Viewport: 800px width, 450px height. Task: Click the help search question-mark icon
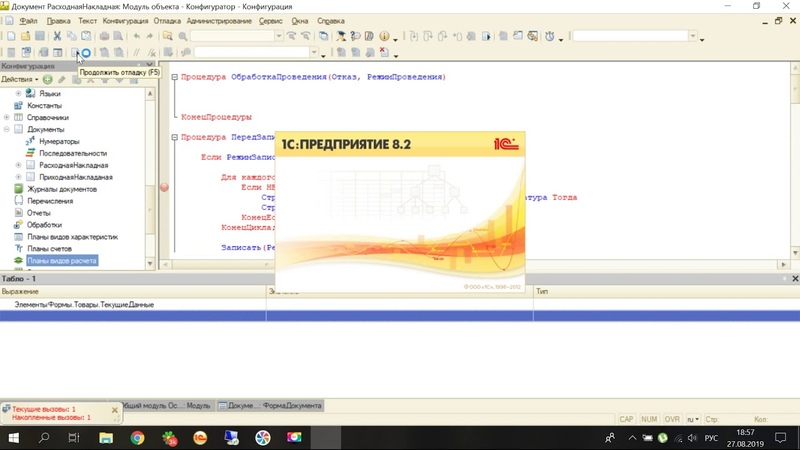(355, 36)
